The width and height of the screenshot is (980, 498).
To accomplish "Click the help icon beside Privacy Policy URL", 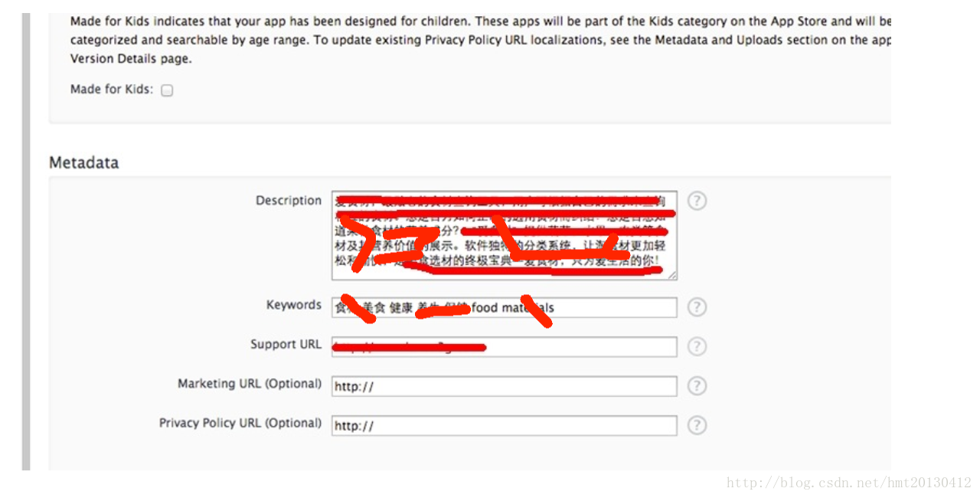I will [697, 425].
